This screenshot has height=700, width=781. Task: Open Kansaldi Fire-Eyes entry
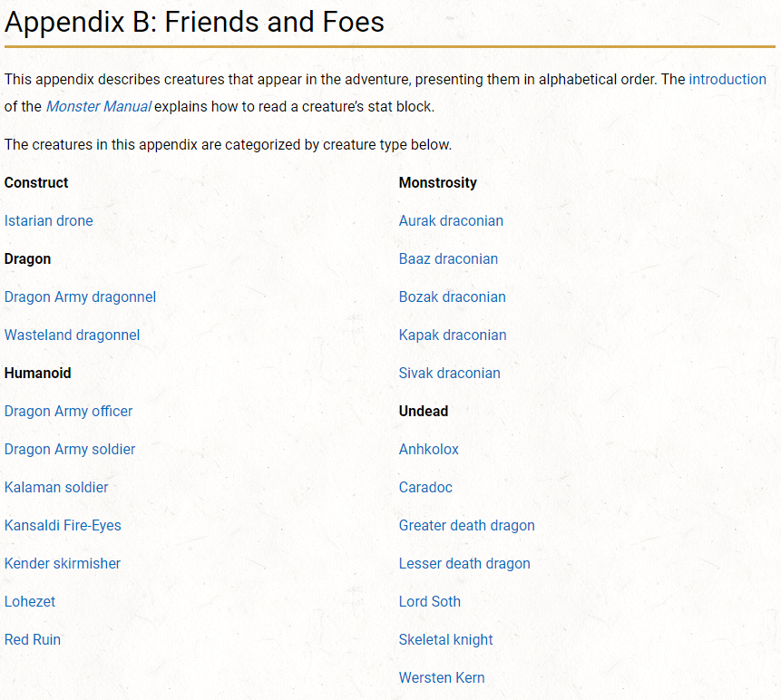click(x=63, y=525)
